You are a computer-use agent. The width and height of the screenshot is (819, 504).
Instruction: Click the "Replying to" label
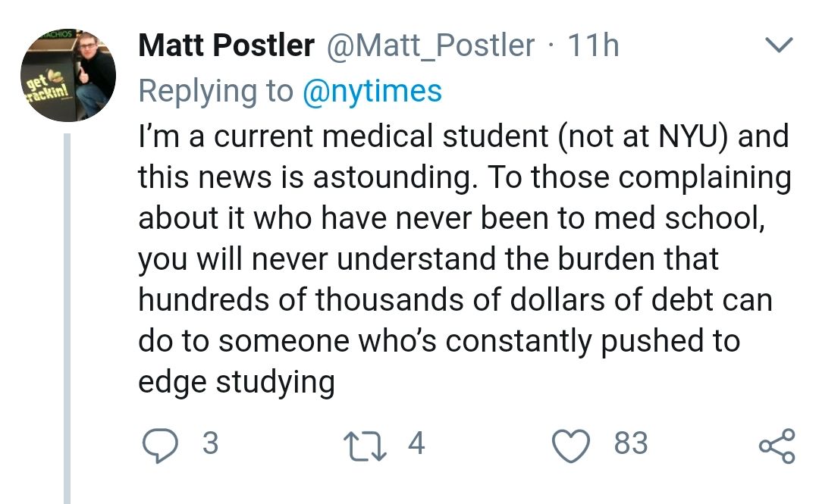point(215,92)
